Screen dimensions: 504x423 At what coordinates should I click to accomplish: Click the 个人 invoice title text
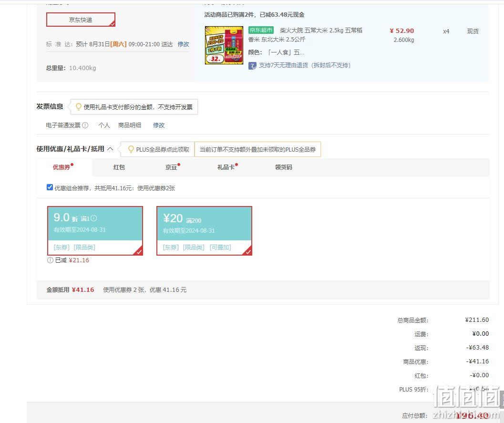click(x=104, y=125)
